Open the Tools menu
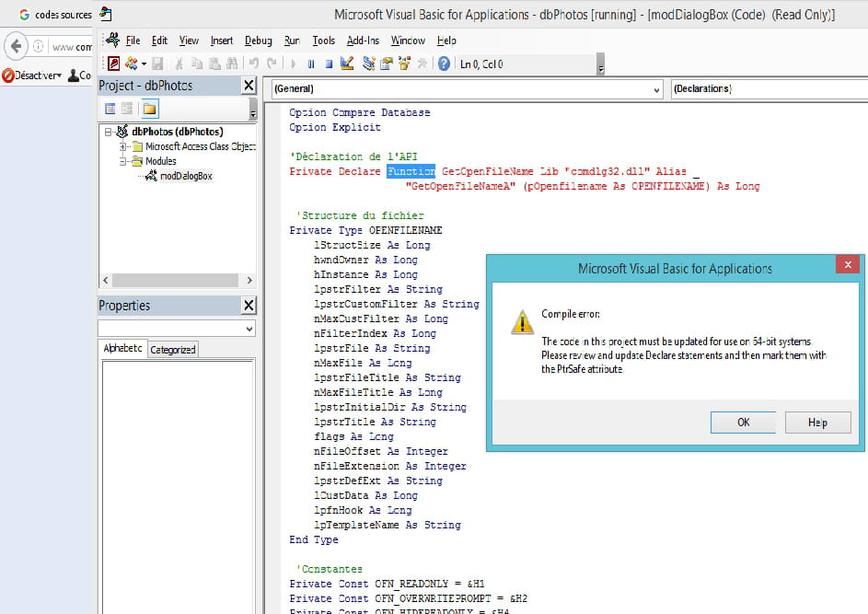Screen dimensions: 868x614 (323, 41)
